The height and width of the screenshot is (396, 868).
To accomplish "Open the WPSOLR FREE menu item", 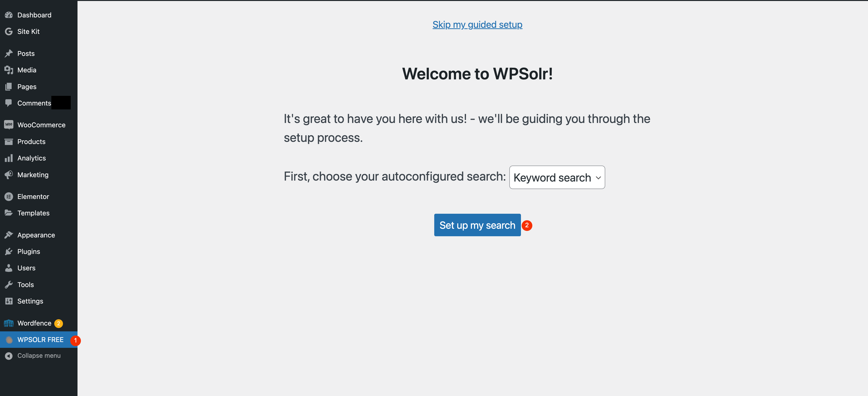I will (x=40, y=340).
